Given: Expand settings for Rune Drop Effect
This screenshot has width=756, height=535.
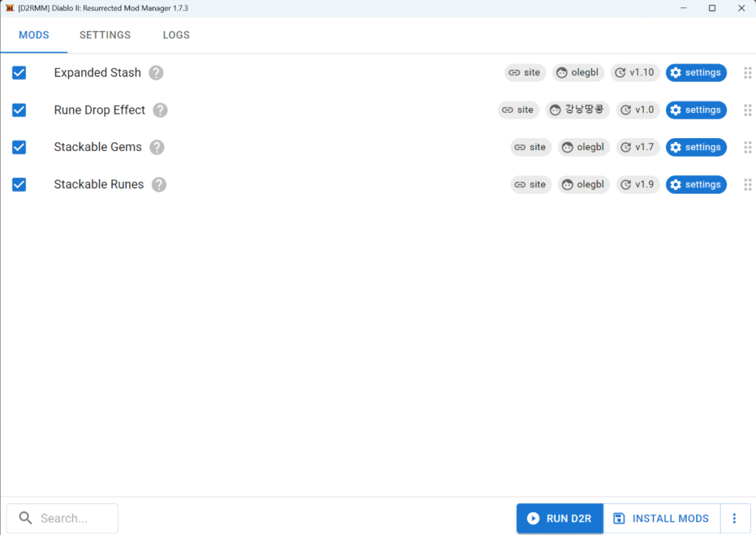Looking at the screenshot, I should pos(695,110).
